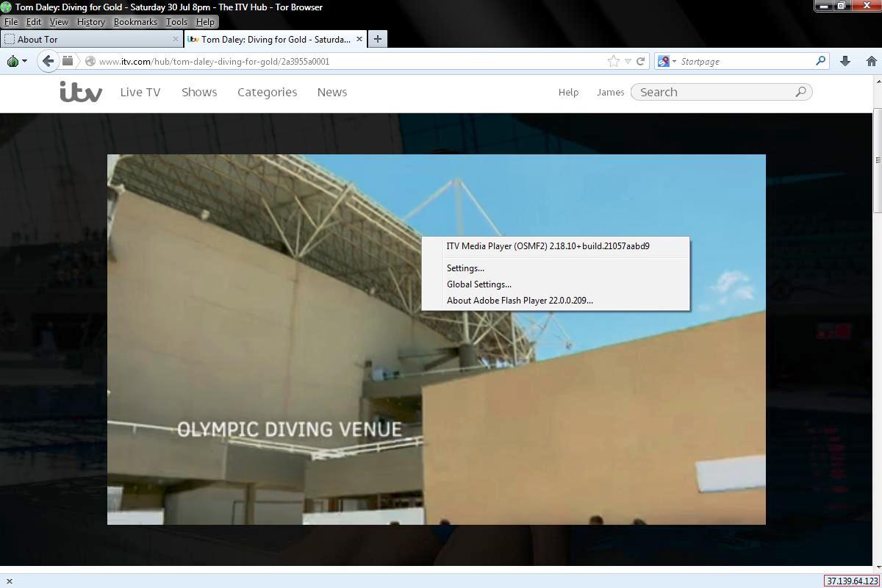Click the magnifier in Startpage search box
Screen dimensions: 882x588
[820, 61]
